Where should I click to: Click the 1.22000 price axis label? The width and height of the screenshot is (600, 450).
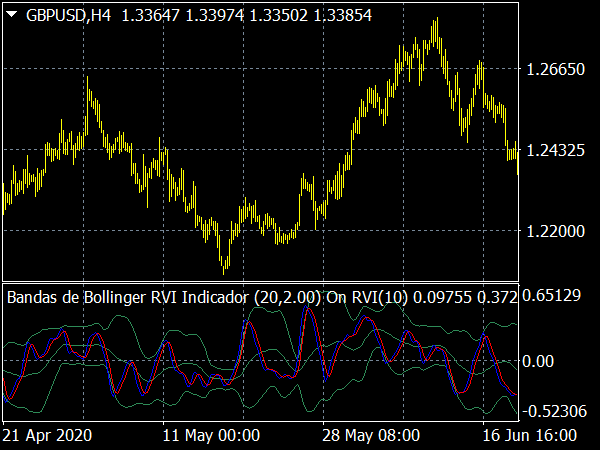click(555, 232)
